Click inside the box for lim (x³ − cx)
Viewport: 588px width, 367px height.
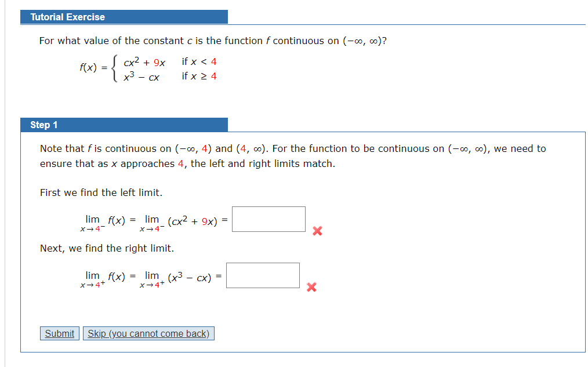point(263,275)
